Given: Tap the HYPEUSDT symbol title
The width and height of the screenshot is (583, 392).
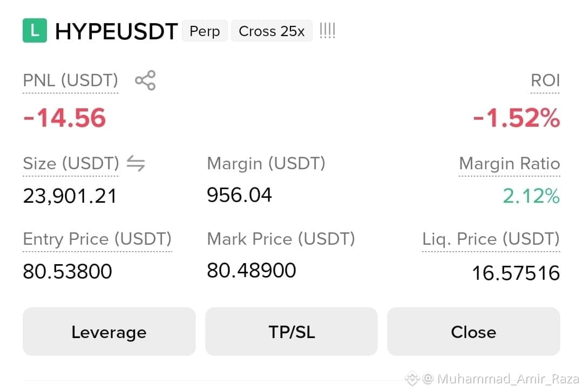Looking at the screenshot, I should point(117,31).
